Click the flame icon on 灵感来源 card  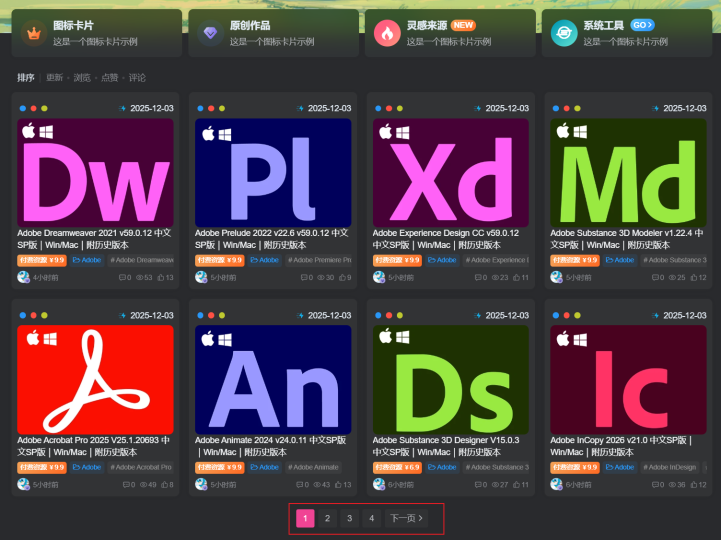coord(387,33)
